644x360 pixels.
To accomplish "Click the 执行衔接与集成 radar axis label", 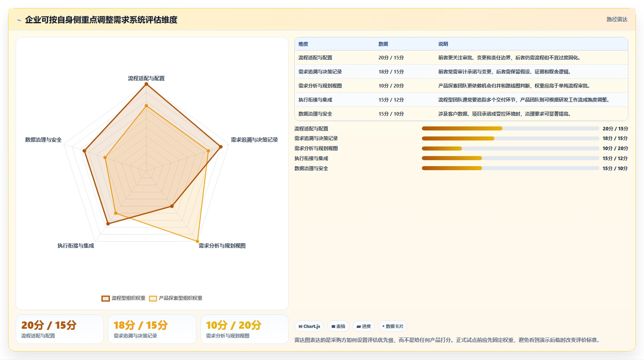I will [x=76, y=246].
